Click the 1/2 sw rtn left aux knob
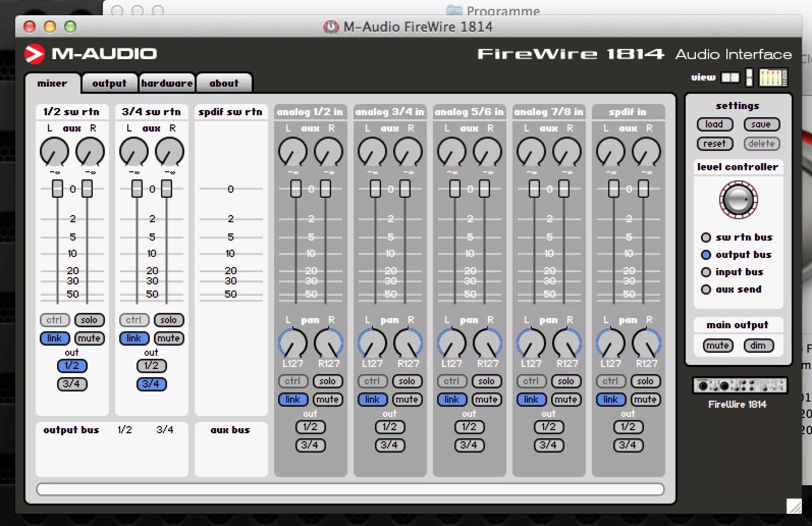Viewport: 812px width, 526px height. pos(55,152)
